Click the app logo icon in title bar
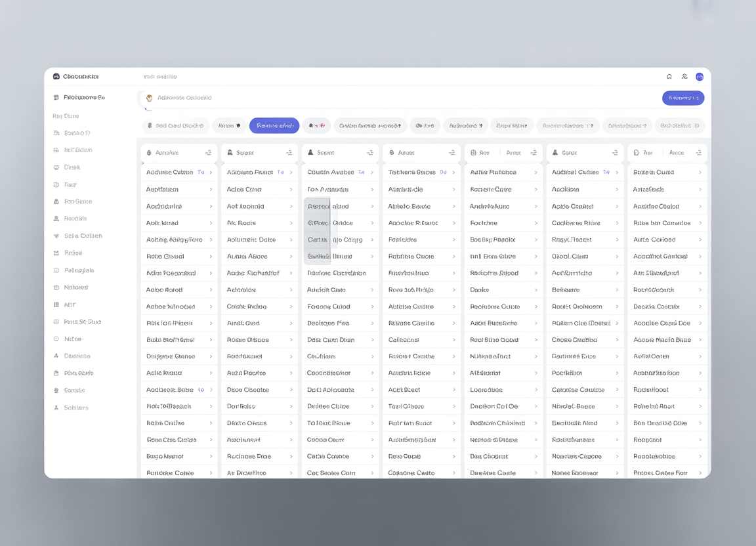The height and width of the screenshot is (546, 756). click(56, 77)
